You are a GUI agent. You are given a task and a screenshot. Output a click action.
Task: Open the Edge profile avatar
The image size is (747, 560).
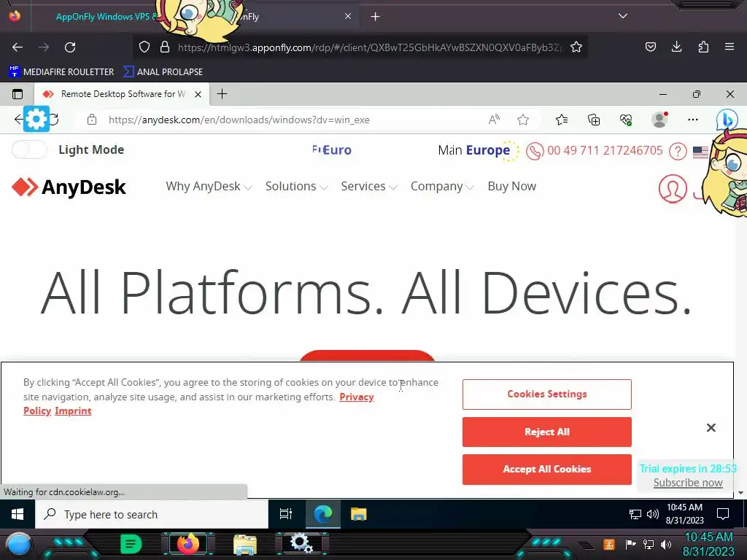point(659,120)
